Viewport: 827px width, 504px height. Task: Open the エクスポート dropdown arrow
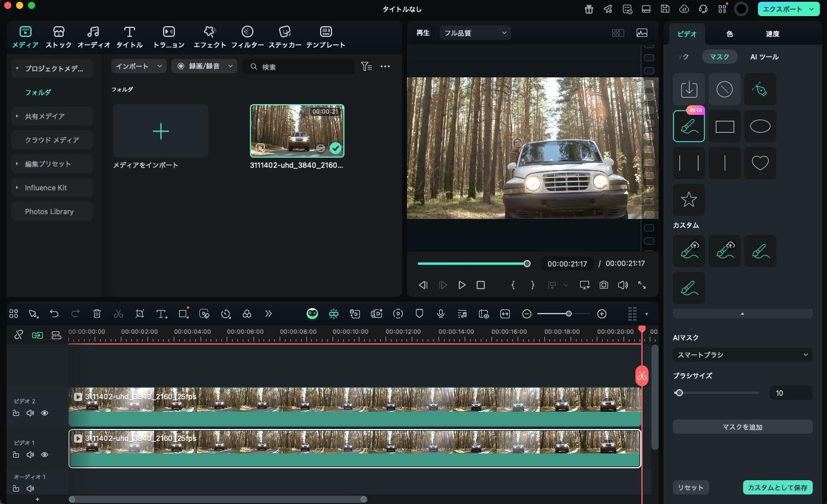812,9
